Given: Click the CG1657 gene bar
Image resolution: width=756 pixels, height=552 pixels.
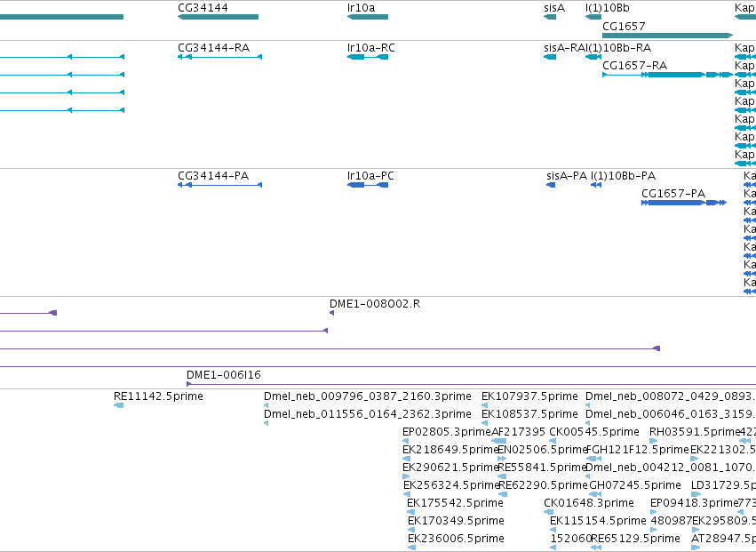Looking at the screenshot, I should coord(668,36).
